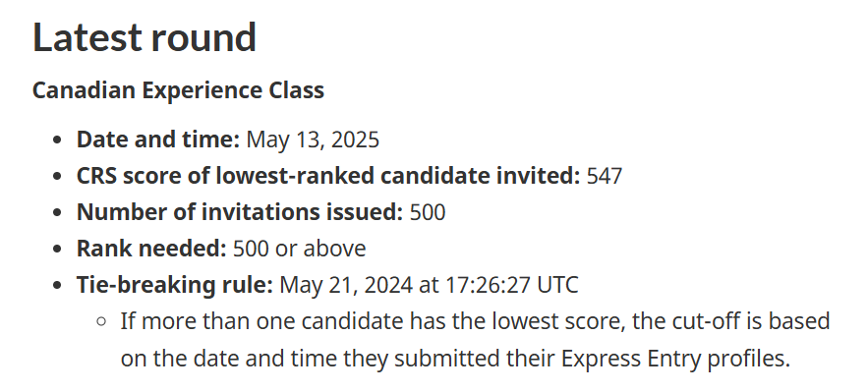Click the date value "May 13, 2025"
This screenshot has height=392, width=868.
pyautogui.click(x=313, y=140)
